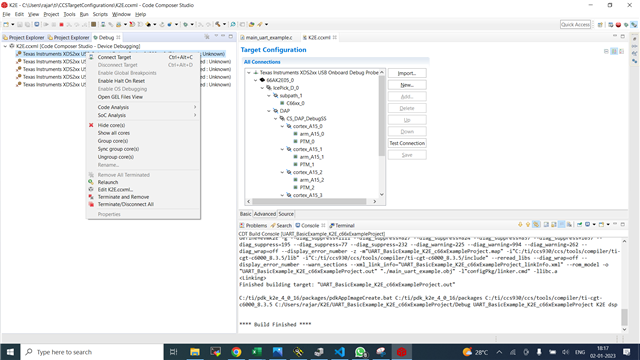This screenshot has height=360, width=640.
Task: Click the Build hammer icon in the toolbar
Action: pyautogui.click(x=218, y=24)
